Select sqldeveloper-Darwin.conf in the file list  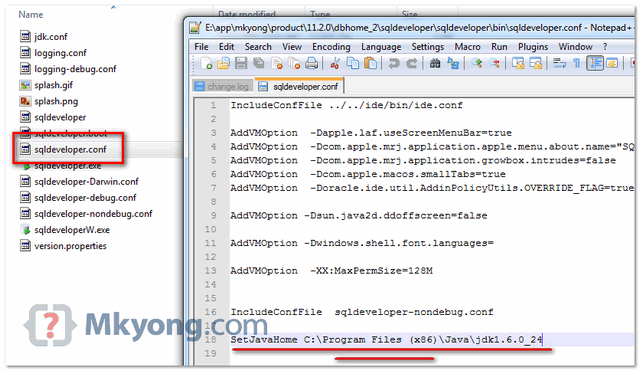[87, 182]
